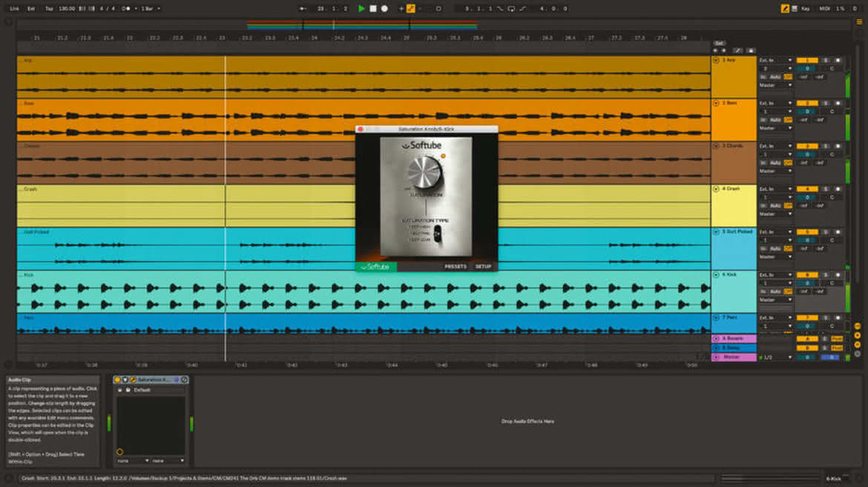
Task: Click the Tap tempo button
Action: pyautogui.click(x=49, y=8)
